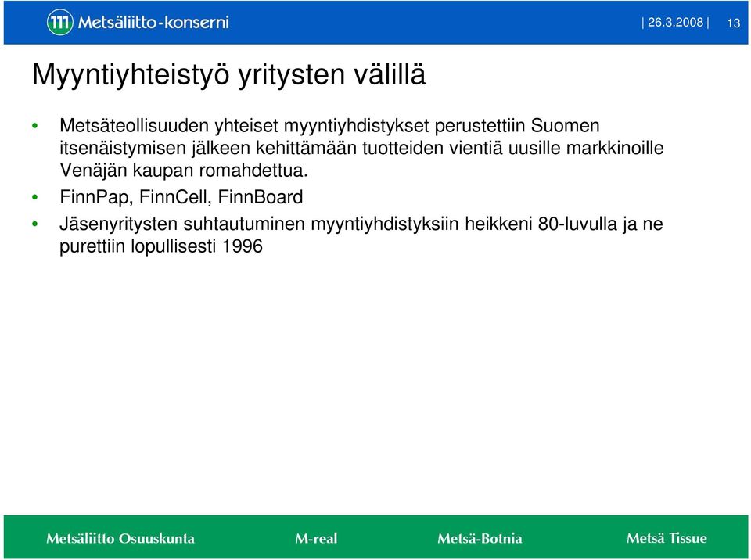Click the M-real footer label
Screen dimensions: 751x560
[x=316, y=538]
